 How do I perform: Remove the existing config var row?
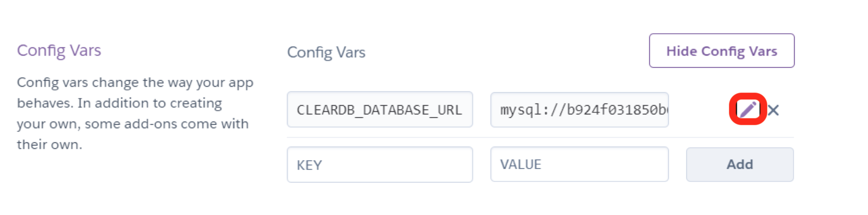(773, 110)
